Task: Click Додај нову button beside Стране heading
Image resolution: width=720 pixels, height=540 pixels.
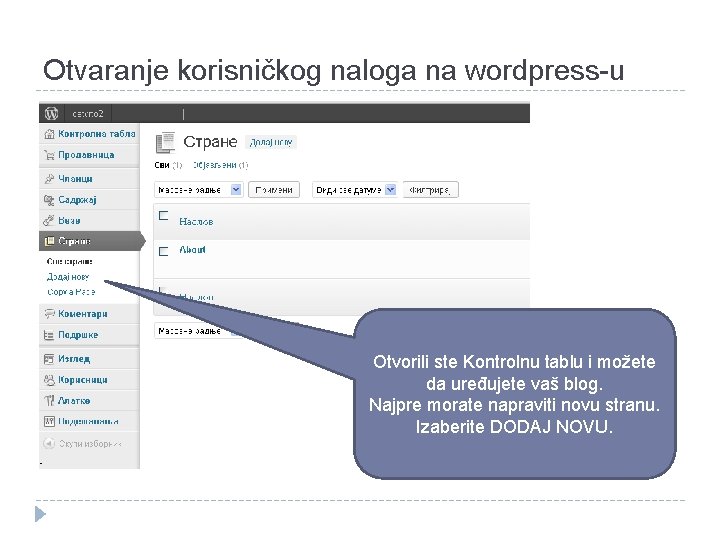Action: [x=271, y=142]
